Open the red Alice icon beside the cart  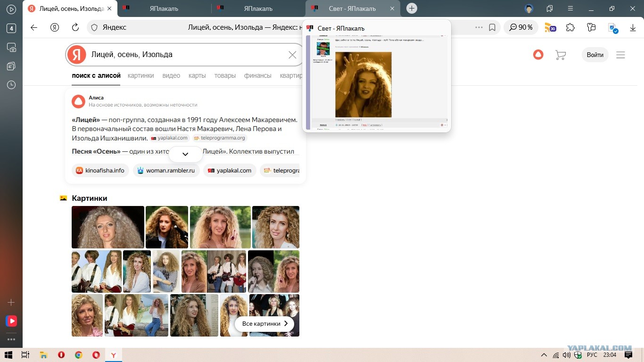point(538,55)
